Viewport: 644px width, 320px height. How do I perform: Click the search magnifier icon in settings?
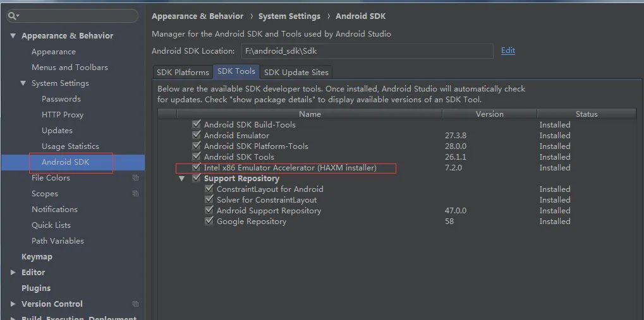pyautogui.click(x=13, y=16)
